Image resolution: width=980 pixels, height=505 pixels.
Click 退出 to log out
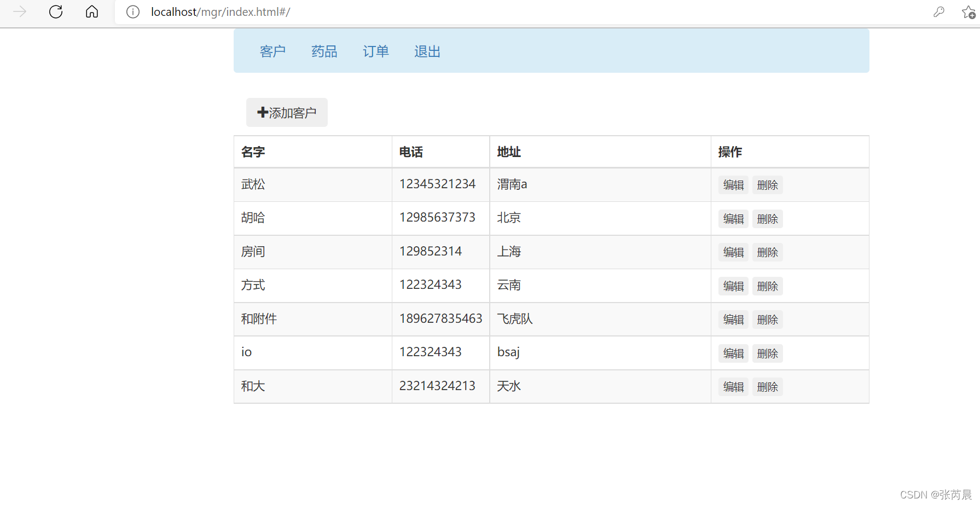pos(427,51)
